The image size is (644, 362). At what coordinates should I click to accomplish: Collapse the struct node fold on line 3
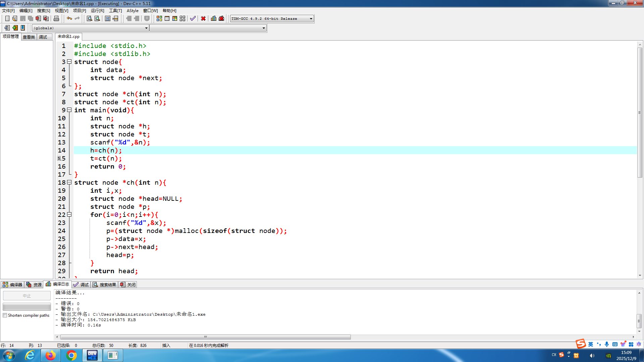tap(69, 62)
